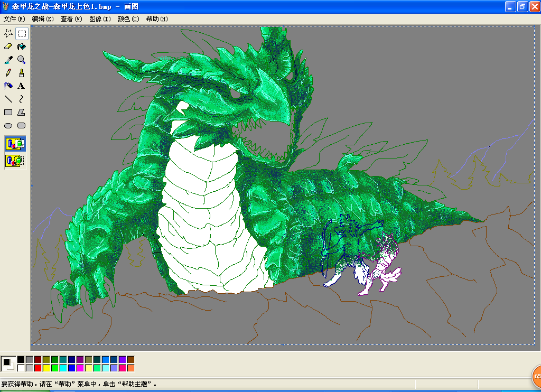The image size is (541, 392).
Task: Activate the Pick Color eyedropper tool
Action: 8,60
